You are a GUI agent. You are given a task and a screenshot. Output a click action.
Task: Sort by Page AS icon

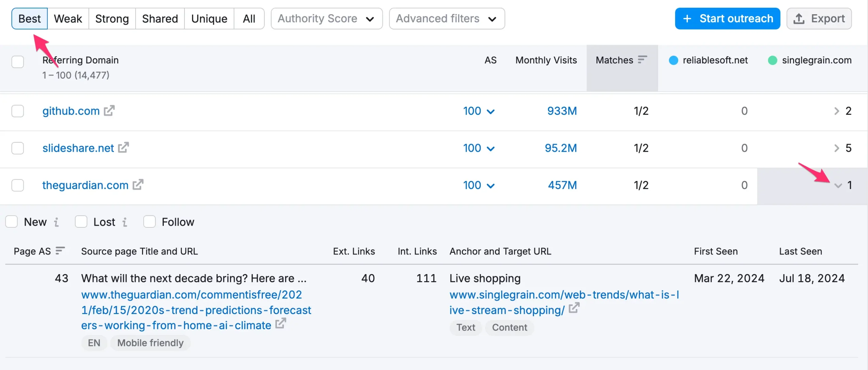pyautogui.click(x=60, y=251)
